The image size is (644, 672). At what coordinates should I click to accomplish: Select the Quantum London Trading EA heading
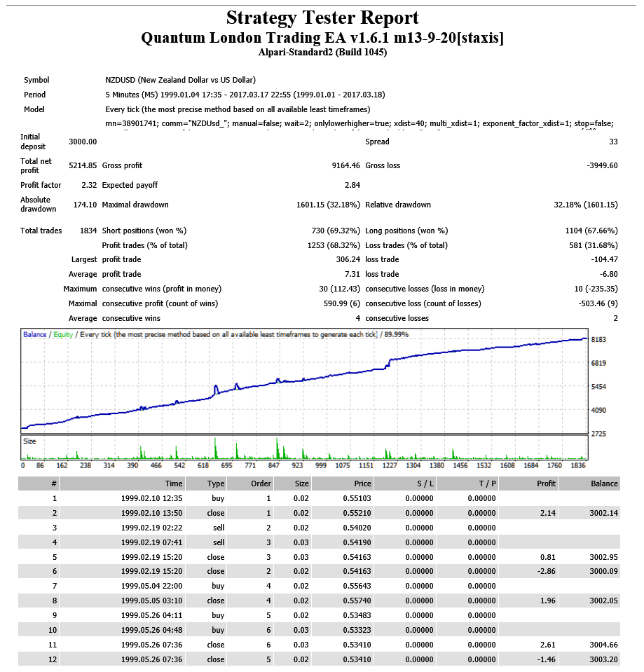tap(322, 38)
